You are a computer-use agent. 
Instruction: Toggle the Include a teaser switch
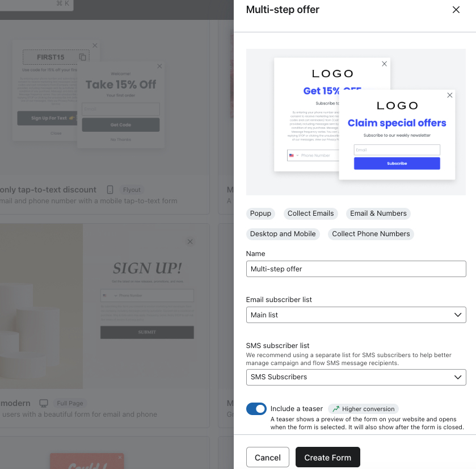[x=256, y=409]
